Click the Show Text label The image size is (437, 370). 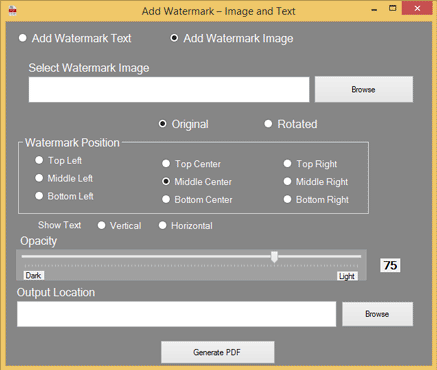[59, 225]
